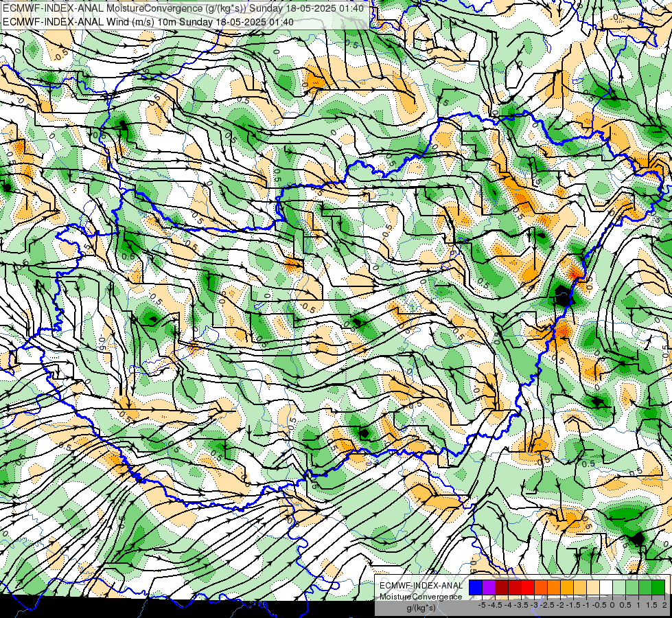This screenshot has height=618, width=672.
Task: Click the legend tick value -3.5
Action: click(521, 605)
